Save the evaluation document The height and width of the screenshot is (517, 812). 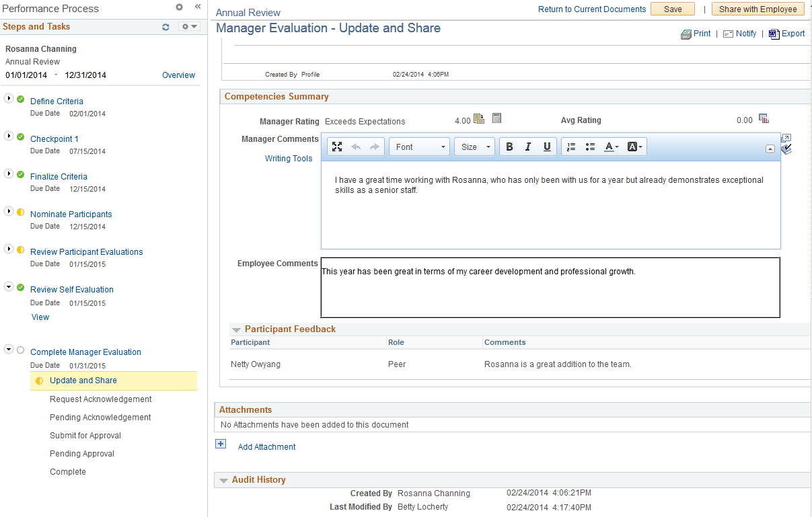(673, 9)
